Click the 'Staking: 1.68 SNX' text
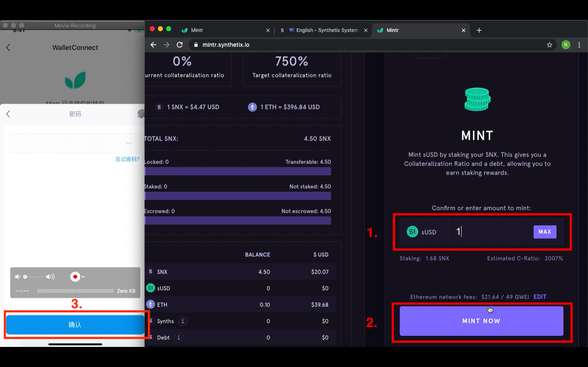The width and height of the screenshot is (588, 367). coord(424,258)
